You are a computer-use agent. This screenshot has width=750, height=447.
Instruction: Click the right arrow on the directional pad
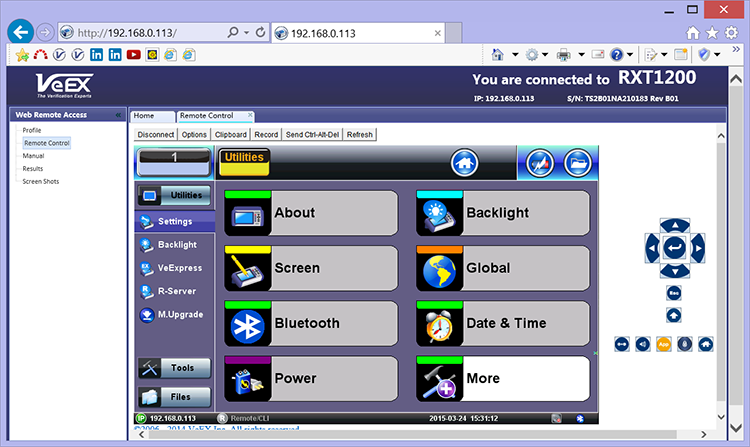(698, 248)
